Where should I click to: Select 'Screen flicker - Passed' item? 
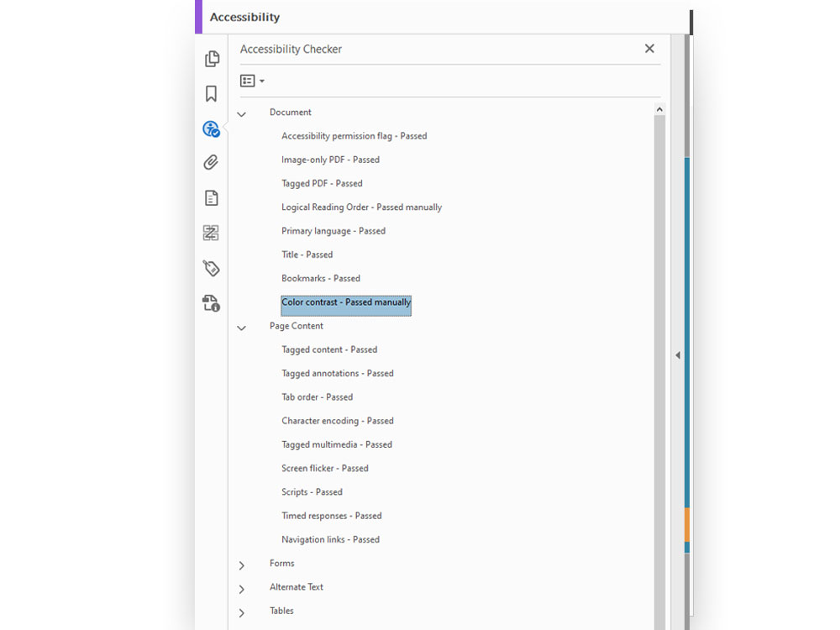click(x=325, y=468)
